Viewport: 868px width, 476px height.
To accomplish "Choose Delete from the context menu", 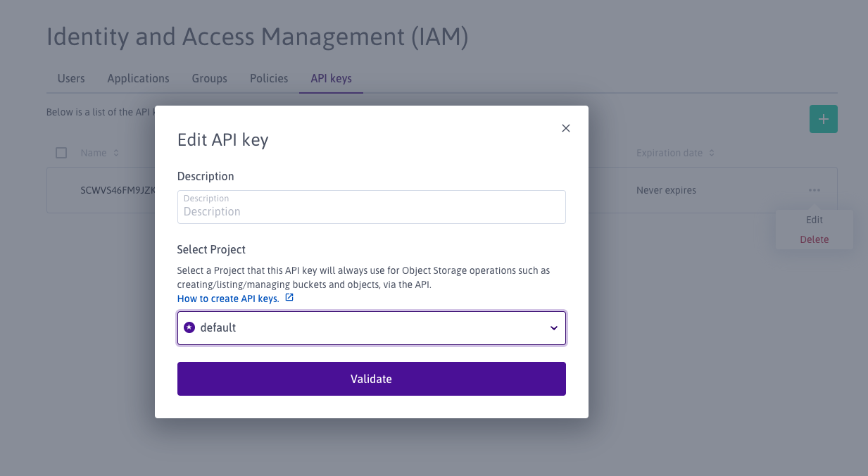I will (814, 239).
